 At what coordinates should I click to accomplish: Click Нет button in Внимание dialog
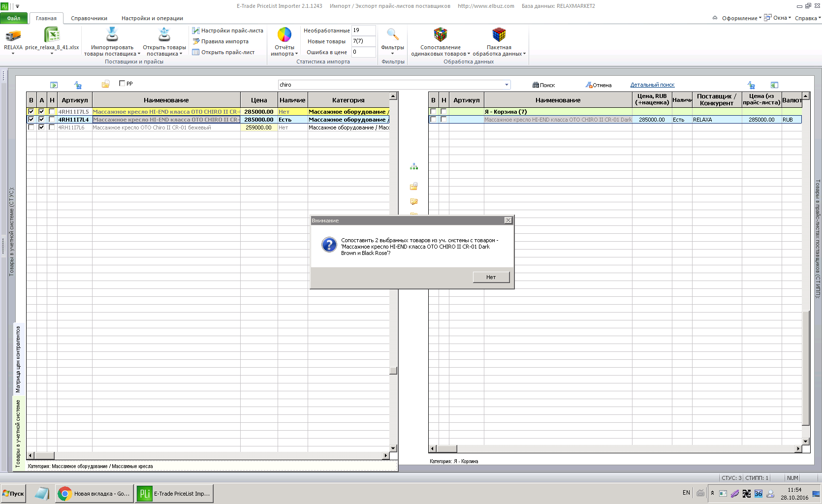click(x=491, y=277)
